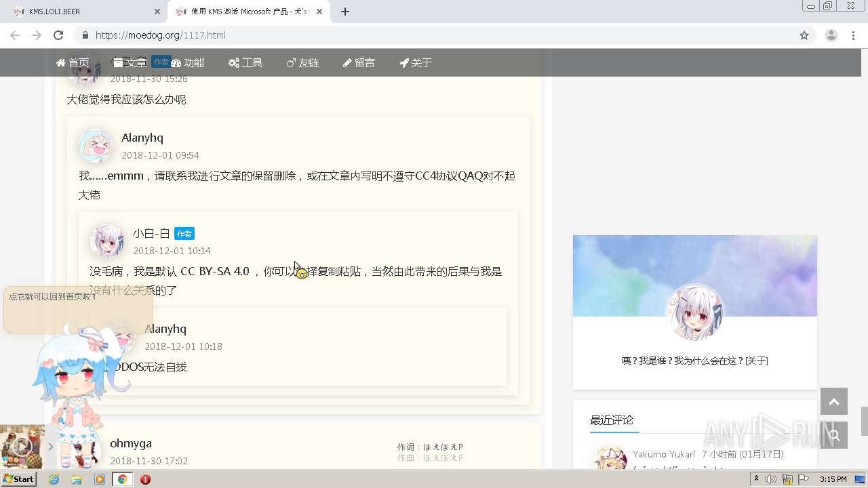Click the 2018-12-01 09:54 comment timestamp
This screenshot has height=488, width=868.
click(160, 155)
